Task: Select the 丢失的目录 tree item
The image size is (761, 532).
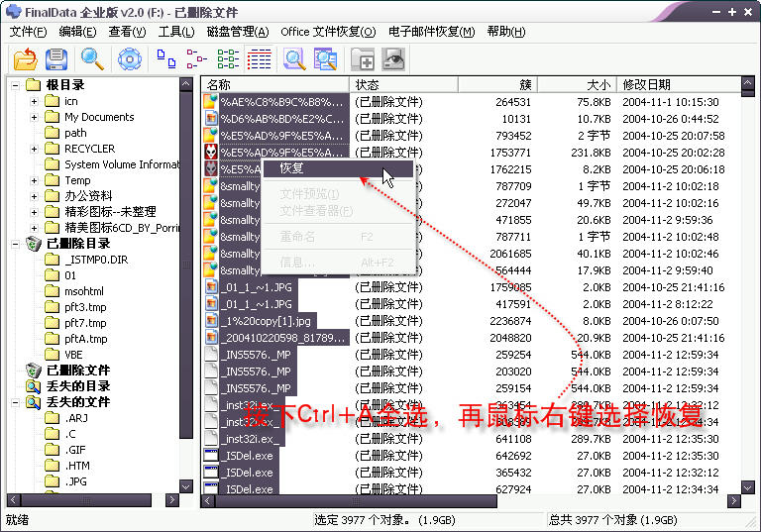Action: (x=78, y=386)
